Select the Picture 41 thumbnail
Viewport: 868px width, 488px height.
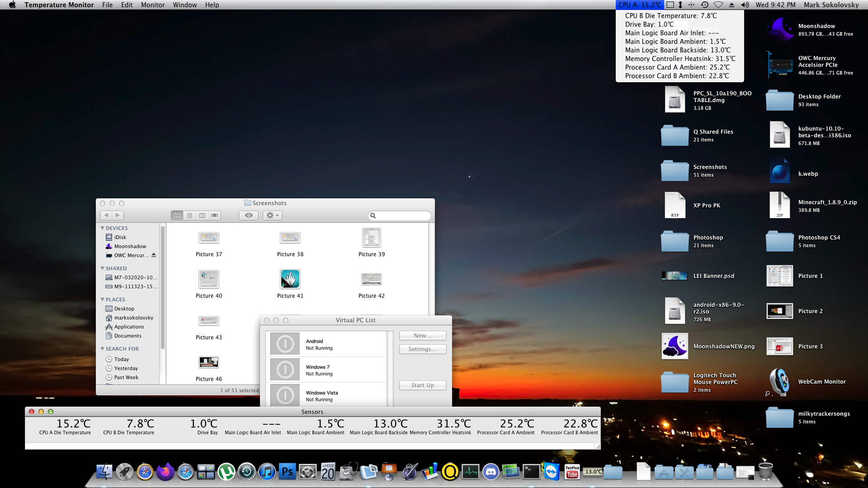point(290,279)
